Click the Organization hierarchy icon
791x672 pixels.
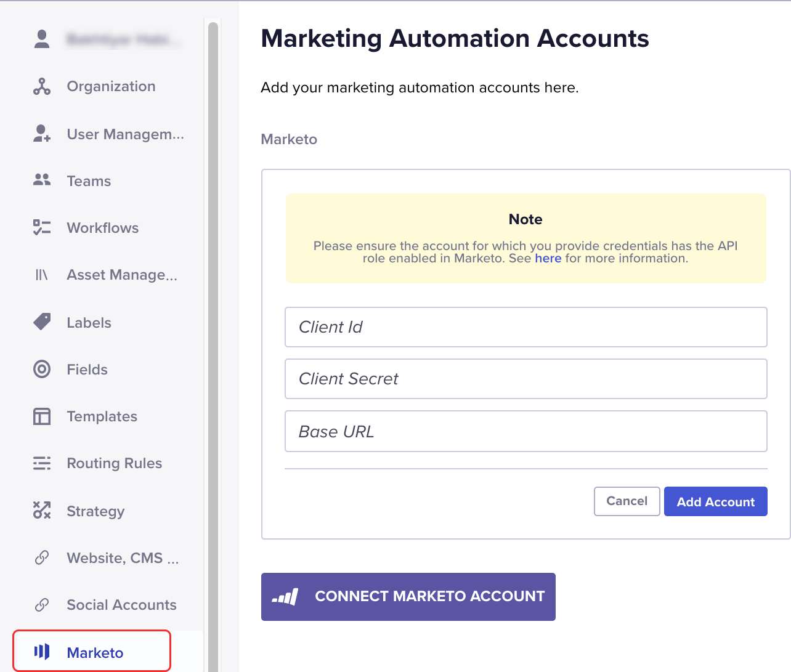point(42,86)
